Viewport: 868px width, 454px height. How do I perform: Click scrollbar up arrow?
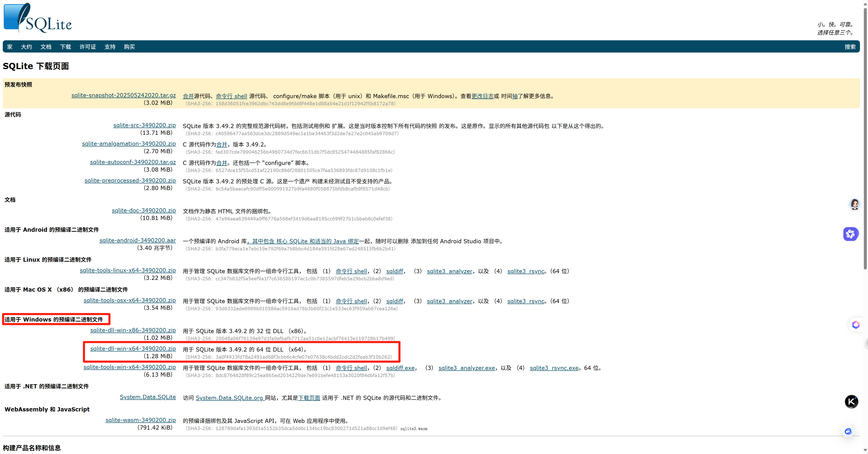[x=865, y=4]
